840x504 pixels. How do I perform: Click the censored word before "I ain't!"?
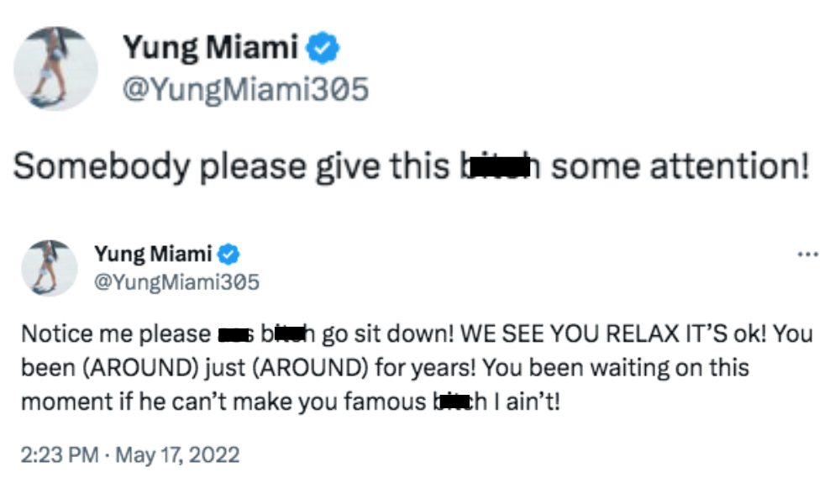coord(456,402)
